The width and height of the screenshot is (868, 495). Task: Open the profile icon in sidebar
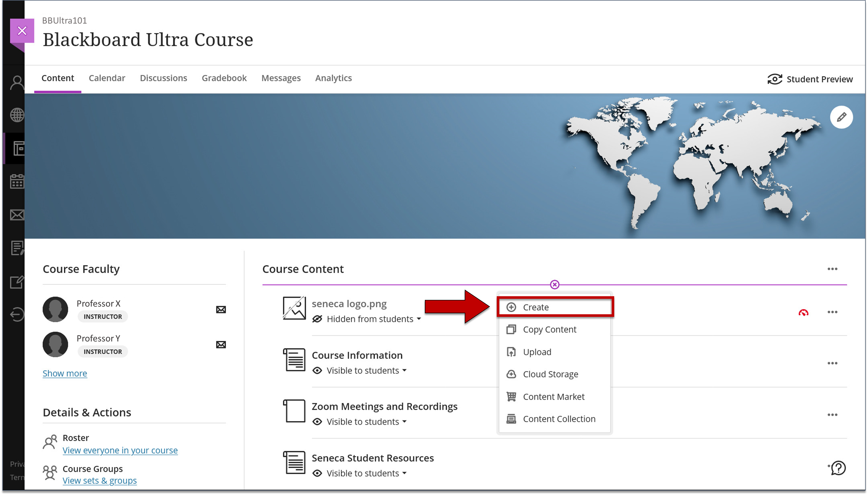click(17, 82)
